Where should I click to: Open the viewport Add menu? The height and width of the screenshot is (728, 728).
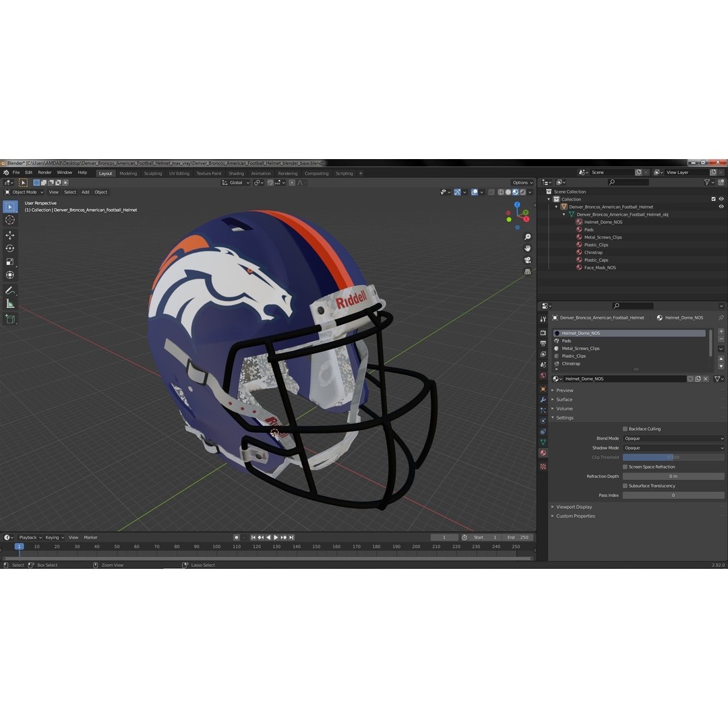tap(86, 192)
